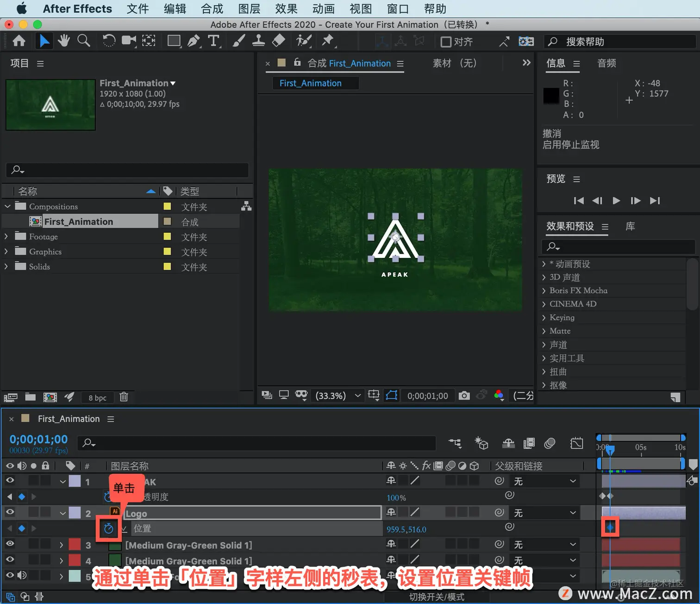Click the Compositions folder yellow label swatch
Image resolution: width=700 pixels, height=604 pixels.
click(x=168, y=206)
